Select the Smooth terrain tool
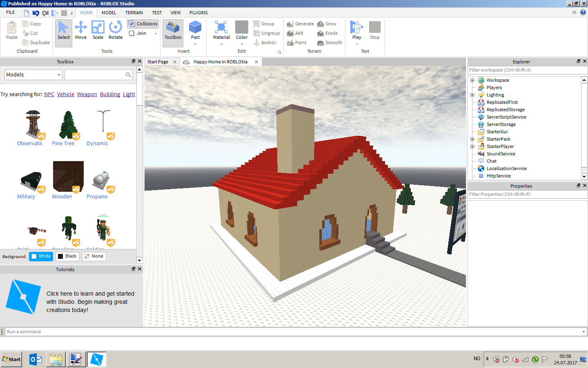 [x=330, y=43]
